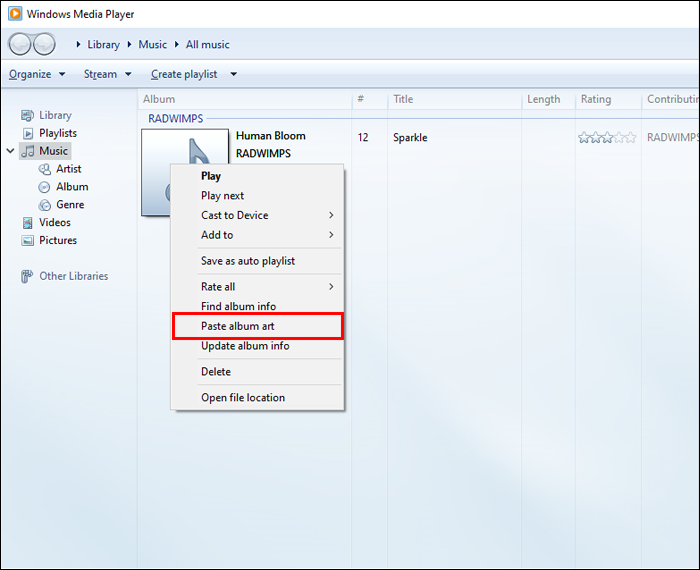Select the Sparkle track title
Viewport: 700px width, 570px height.
point(410,137)
